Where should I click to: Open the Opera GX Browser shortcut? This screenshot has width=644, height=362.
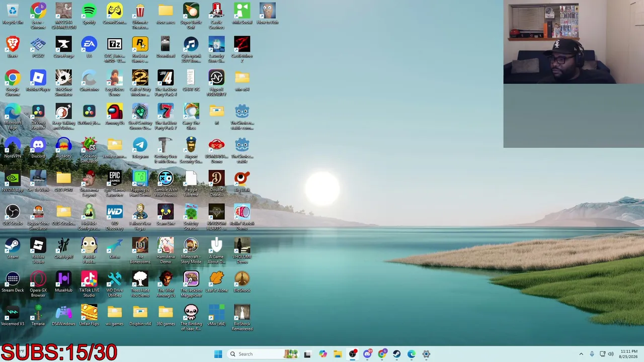[x=38, y=285]
